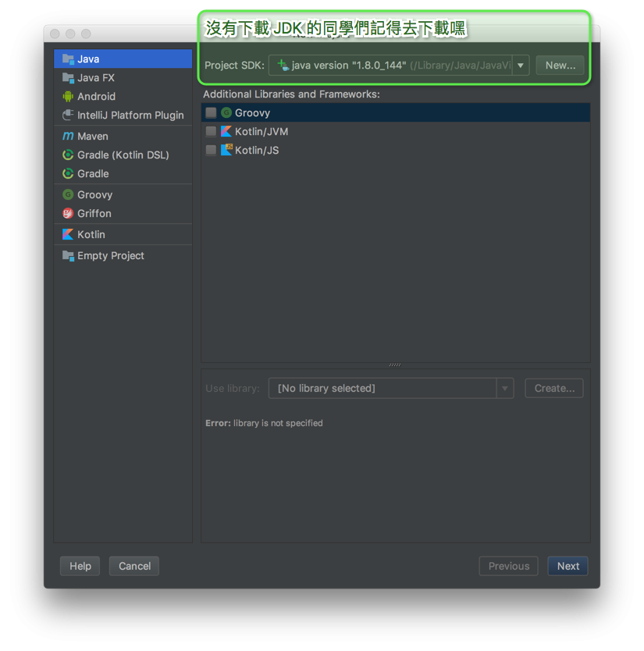
Task: Click the Create... library button
Action: (554, 388)
